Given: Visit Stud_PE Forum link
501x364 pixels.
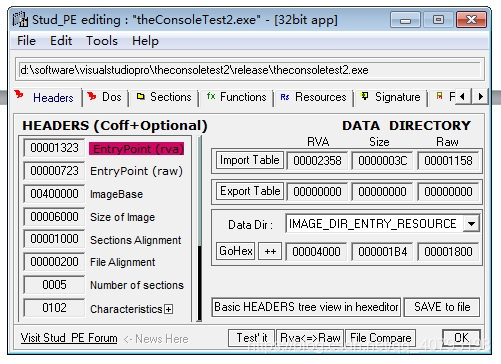Looking at the screenshot, I should 69,338.
